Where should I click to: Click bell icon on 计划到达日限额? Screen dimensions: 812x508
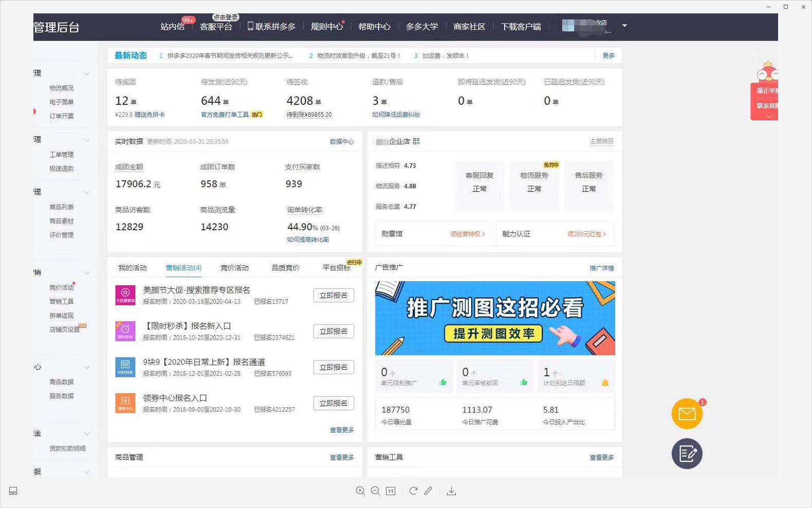tap(605, 383)
